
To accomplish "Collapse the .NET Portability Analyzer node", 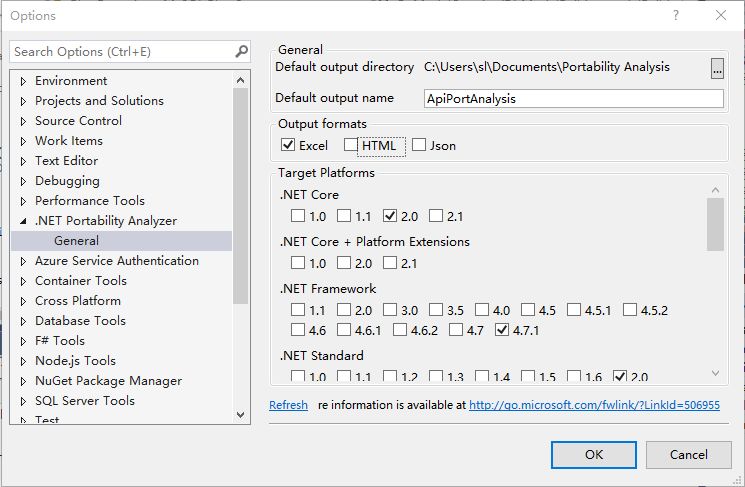I will pyautogui.click(x=23, y=221).
